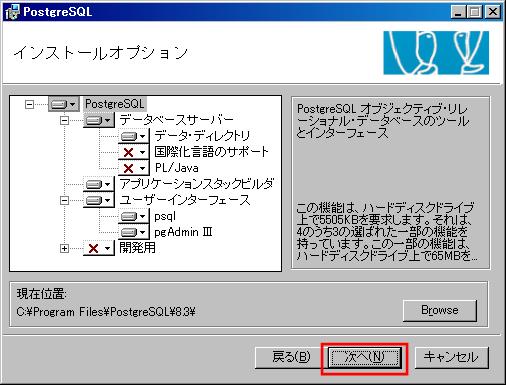Click the キャンセル button
The height and width of the screenshot is (385, 506).
coord(451,357)
